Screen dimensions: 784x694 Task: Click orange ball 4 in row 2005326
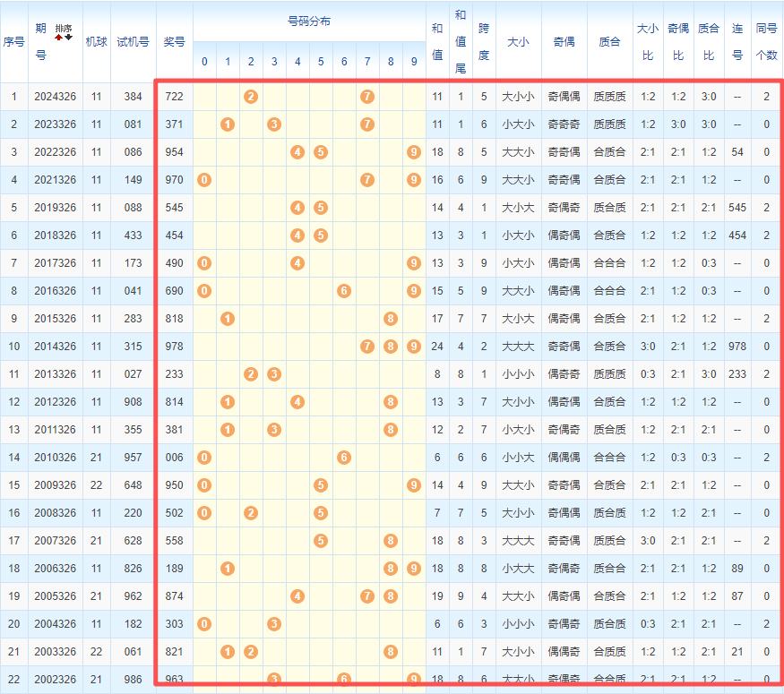(297, 596)
